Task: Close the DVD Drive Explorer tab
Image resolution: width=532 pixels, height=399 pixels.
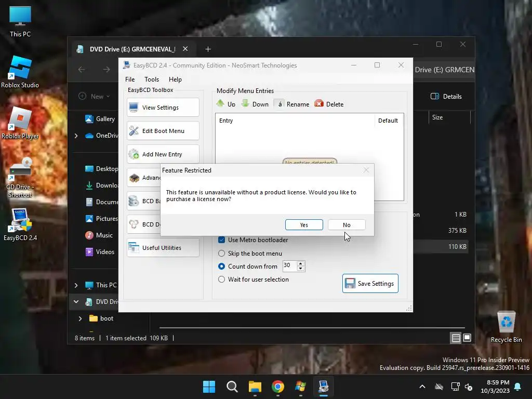Action: coord(185,49)
